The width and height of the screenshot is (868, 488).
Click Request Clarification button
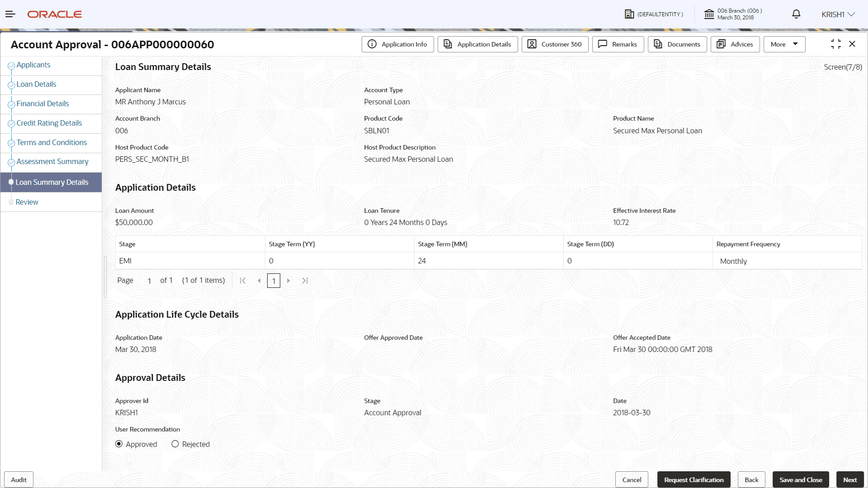[x=693, y=480]
